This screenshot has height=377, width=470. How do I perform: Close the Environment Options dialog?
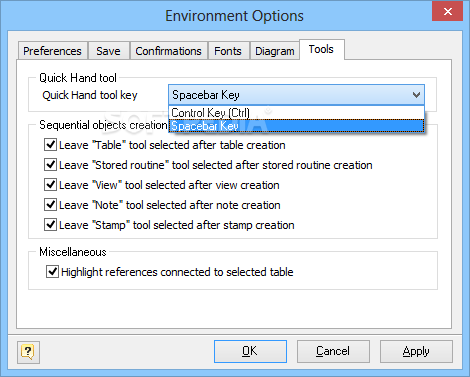(447, 12)
